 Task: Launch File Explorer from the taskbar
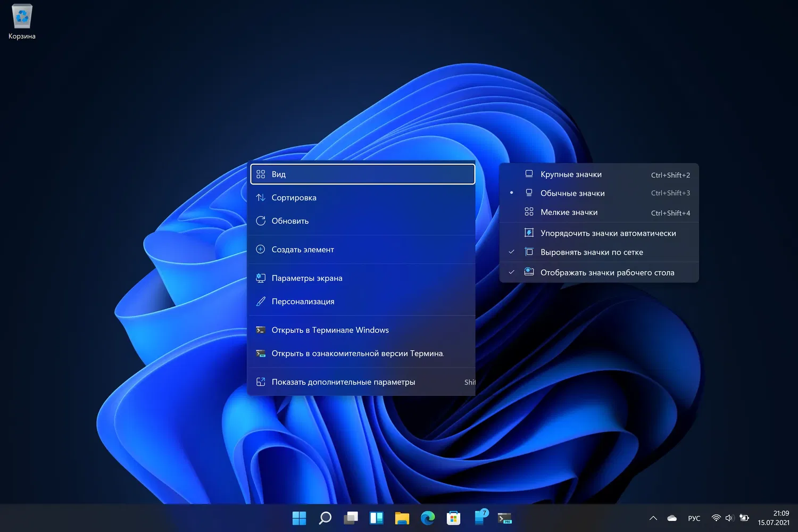coord(402,518)
